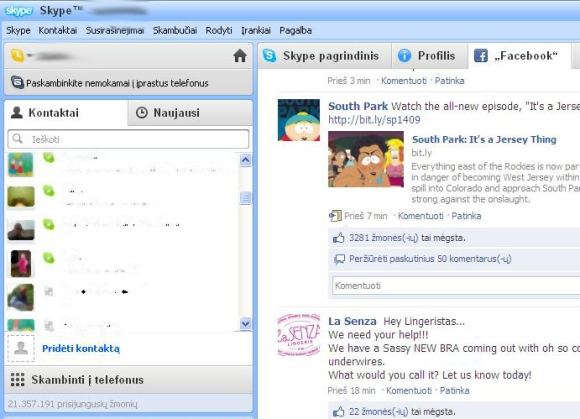Image resolution: width=580 pixels, height=419 pixels.
Task: Click the yellow status icon beside username
Action: tap(17, 56)
